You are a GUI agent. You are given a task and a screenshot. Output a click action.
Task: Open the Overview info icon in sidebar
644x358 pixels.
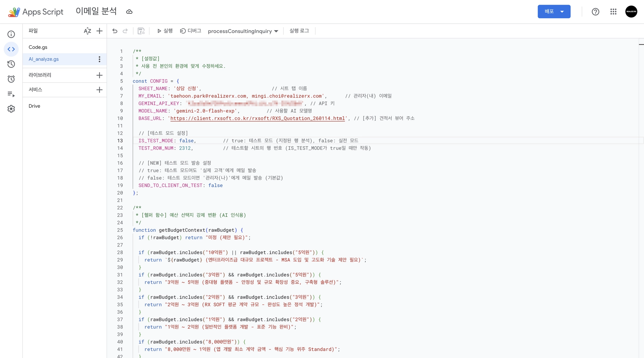11,34
